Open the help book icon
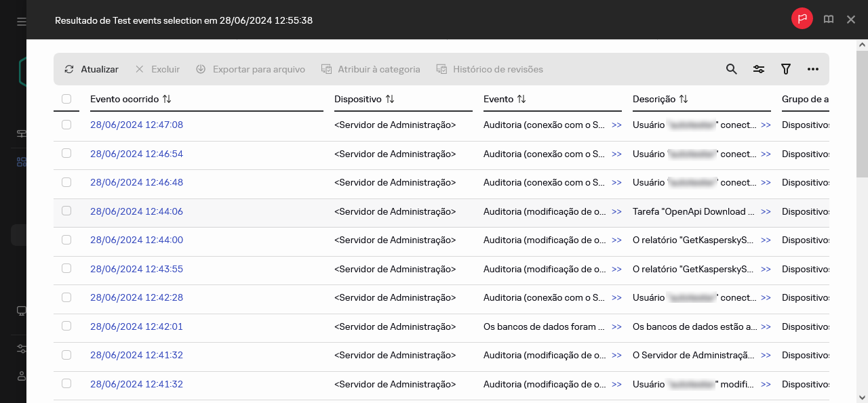This screenshot has width=868, height=403. (x=829, y=20)
